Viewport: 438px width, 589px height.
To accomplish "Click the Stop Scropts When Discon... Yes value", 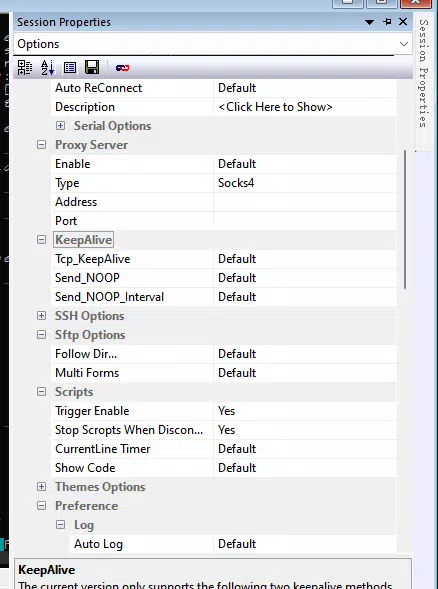I will tap(305, 430).
